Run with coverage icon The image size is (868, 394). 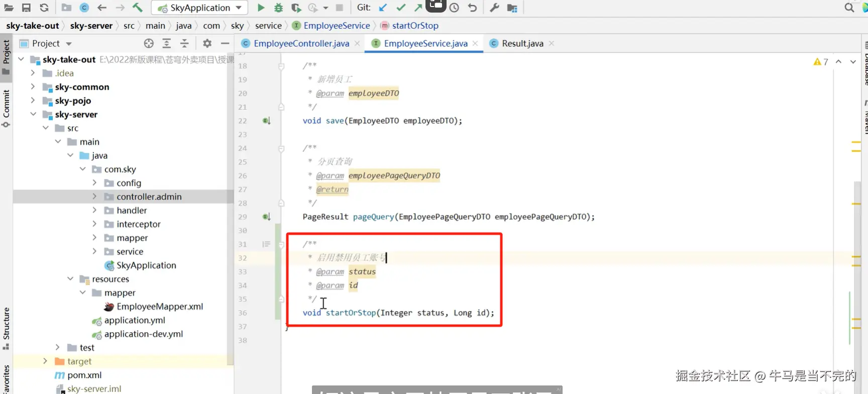click(296, 8)
